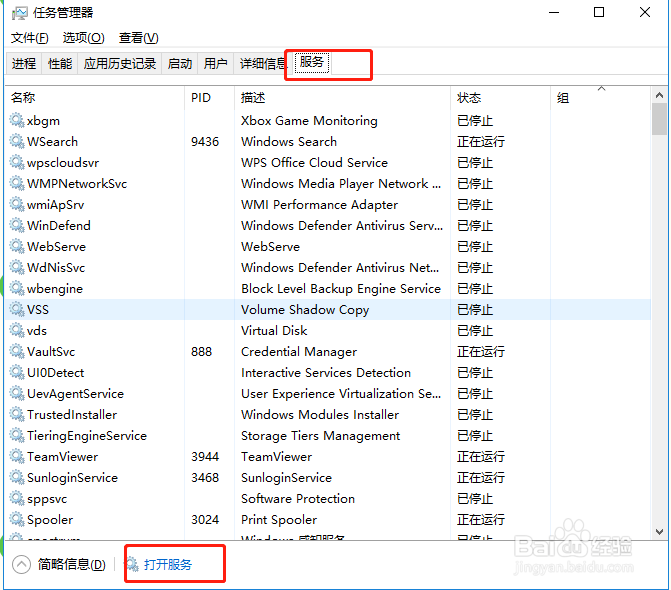The width and height of the screenshot is (671, 590).
Task: Click the gear icon beside wbengine
Action: coord(17,288)
